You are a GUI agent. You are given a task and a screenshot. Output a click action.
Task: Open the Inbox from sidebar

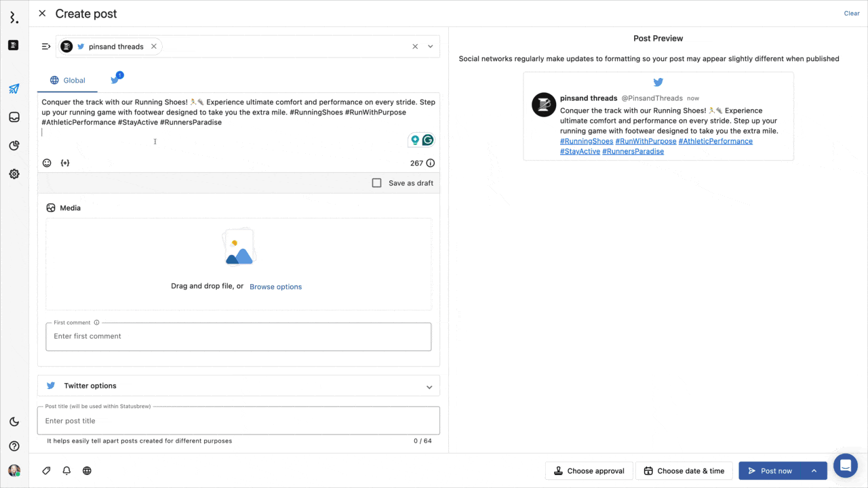coord(14,117)
